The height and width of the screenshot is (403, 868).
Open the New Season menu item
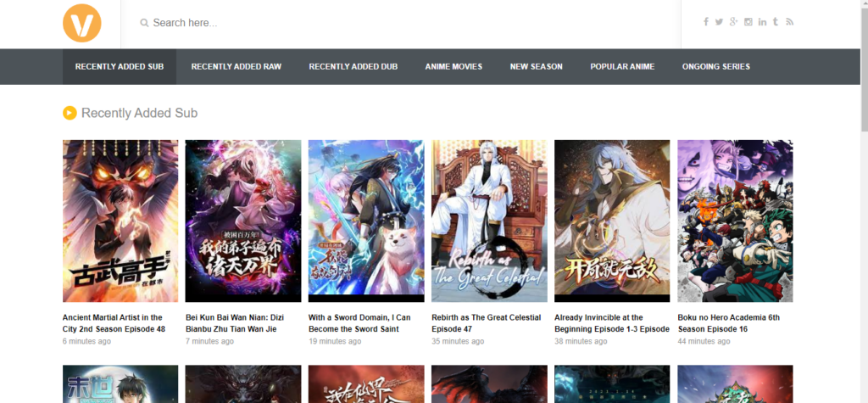tap(537, 66)
